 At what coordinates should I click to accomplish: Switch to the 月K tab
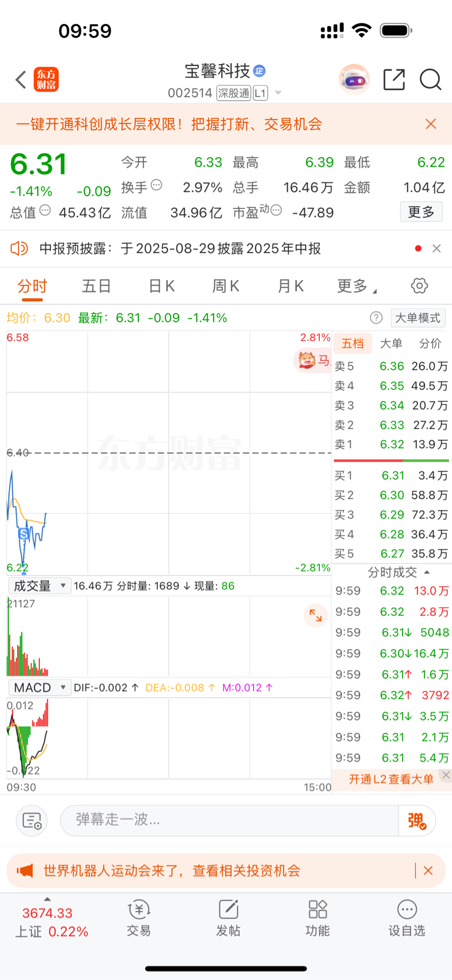(291, 286)
